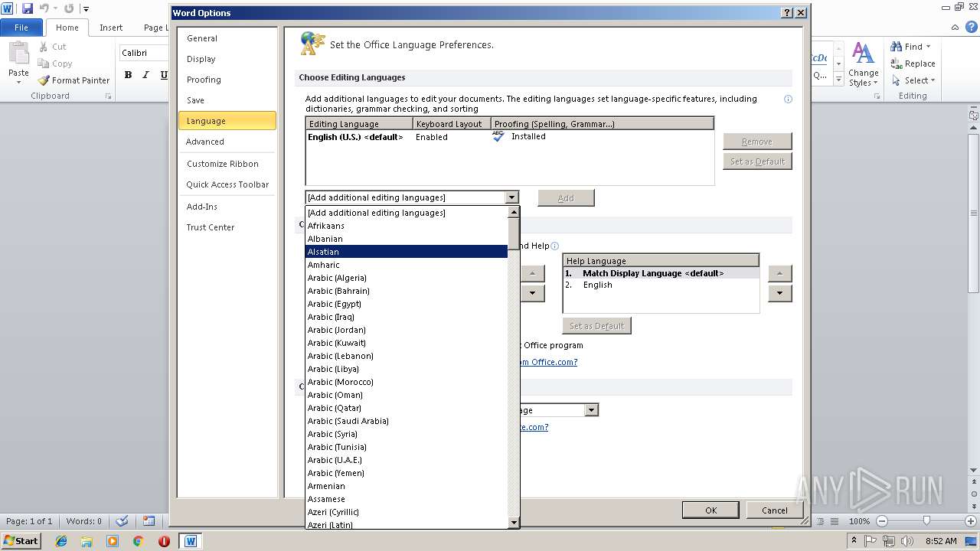Adjust the zoom slider handle
980x551 pixels.
pyautogui.click(x=926, y=521)
